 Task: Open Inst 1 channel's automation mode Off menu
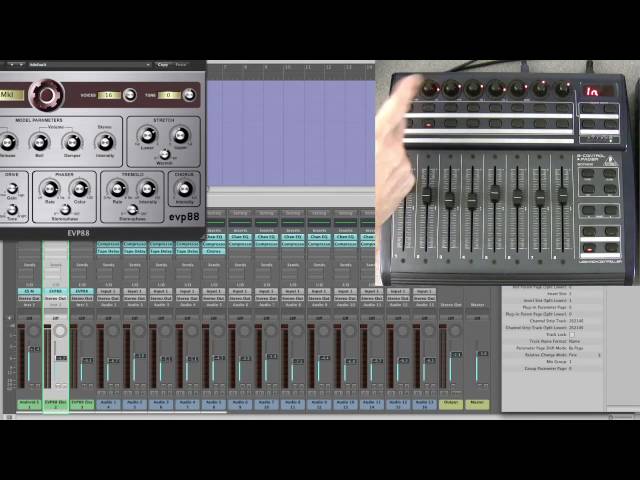[x=29, y=318]
